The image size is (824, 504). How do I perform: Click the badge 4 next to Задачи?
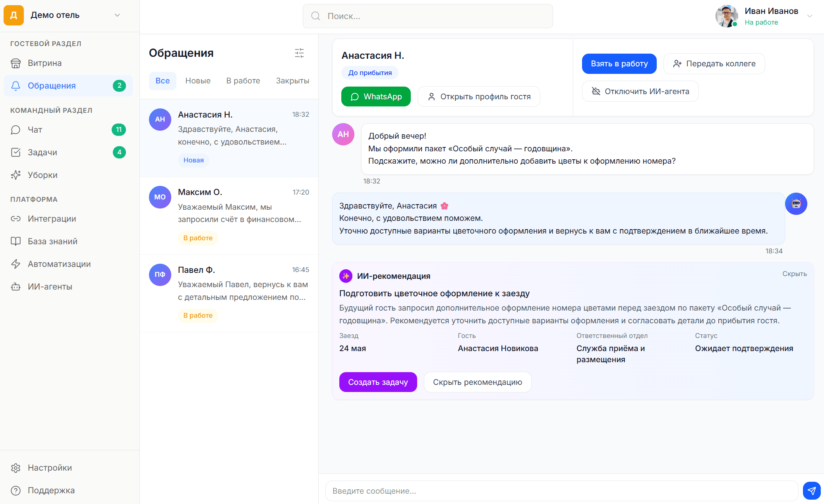(x=119, y=153)
